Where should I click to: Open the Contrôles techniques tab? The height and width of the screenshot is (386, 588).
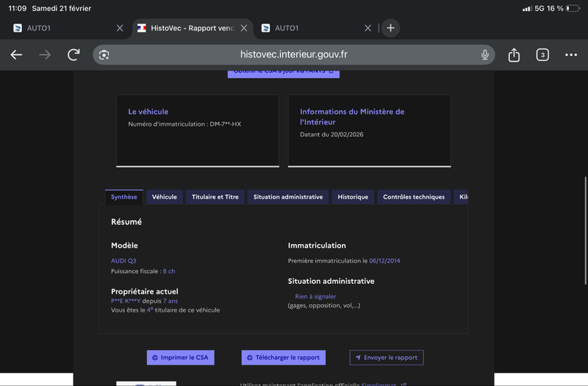coord(413,197)
